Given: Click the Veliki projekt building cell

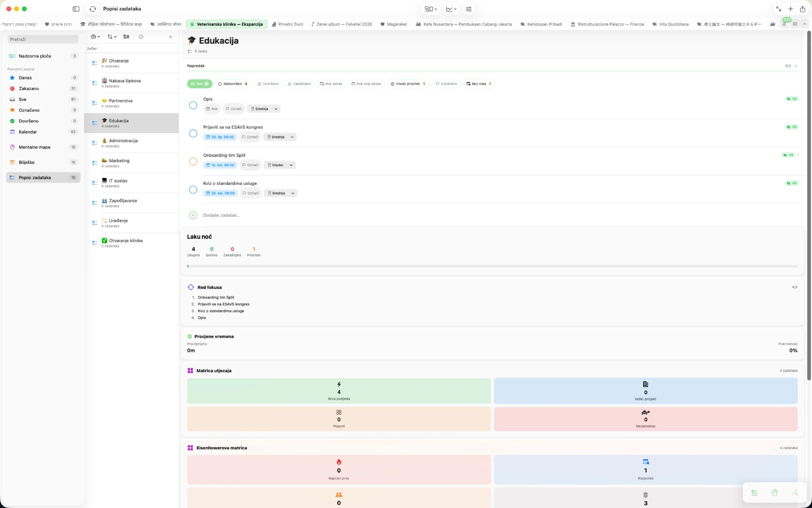Looking at the screenshot, I should pos(646,391).
